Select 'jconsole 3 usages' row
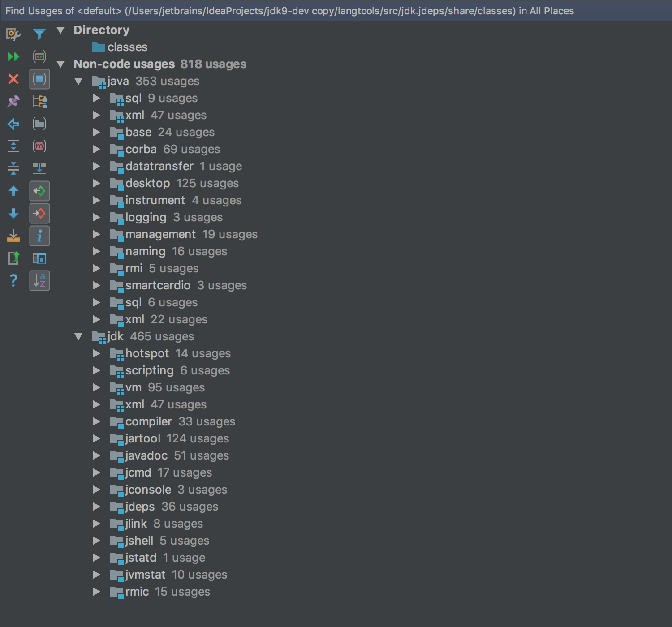This screenshot has height=627, width=672. pos(168,490)
